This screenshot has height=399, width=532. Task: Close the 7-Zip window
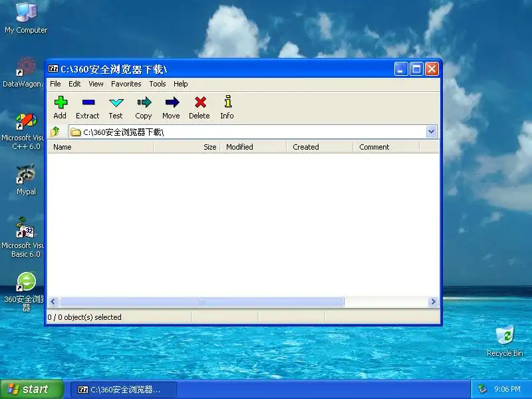pyautogui.click(x=432, y=69)
